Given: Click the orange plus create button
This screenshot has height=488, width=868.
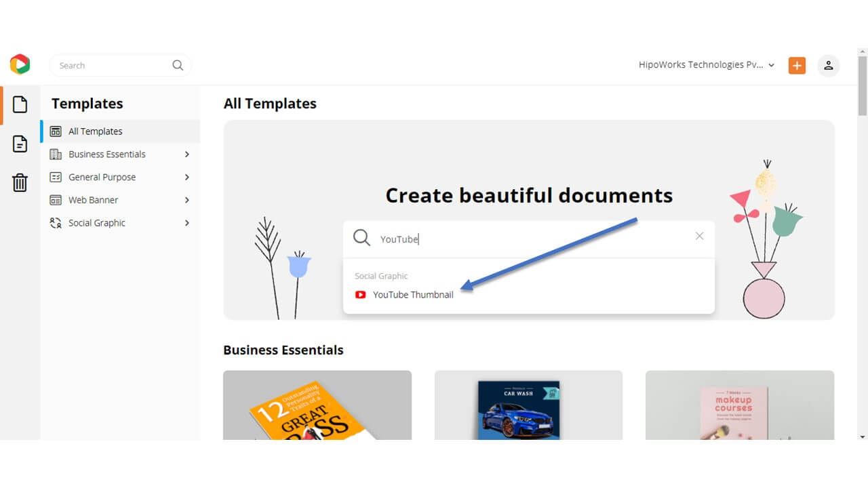Looking at the screenshot, I should click(797, 66).
